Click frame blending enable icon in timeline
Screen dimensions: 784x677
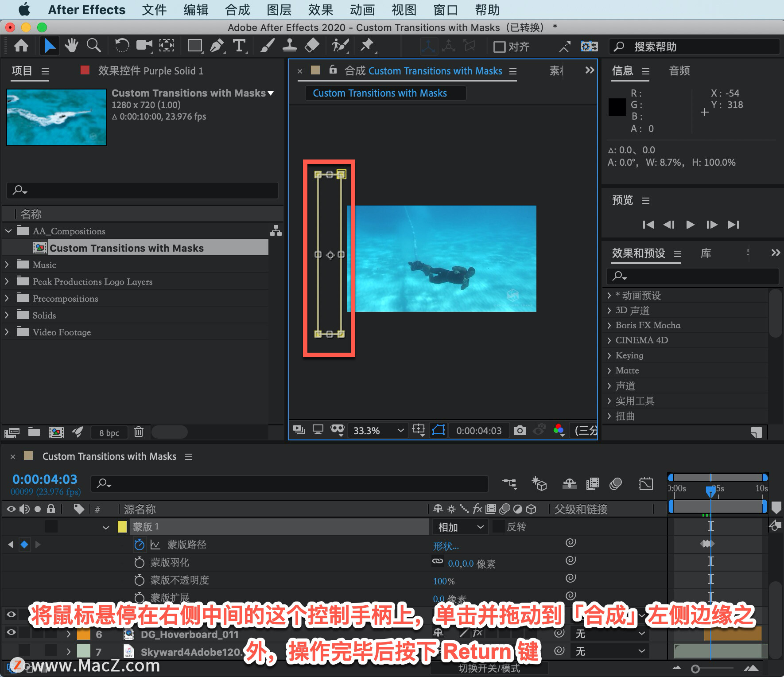592,483
